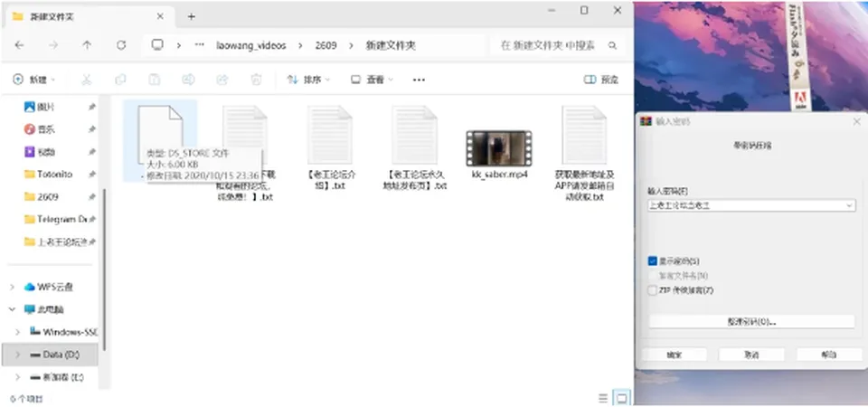Switch to large icons view in status bar

coord(622,398)
